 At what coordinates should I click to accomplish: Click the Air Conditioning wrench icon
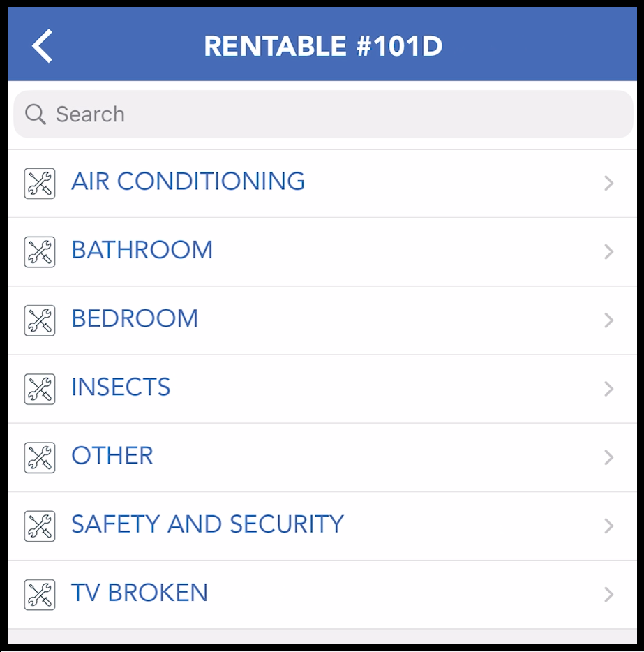coord(40,184)
